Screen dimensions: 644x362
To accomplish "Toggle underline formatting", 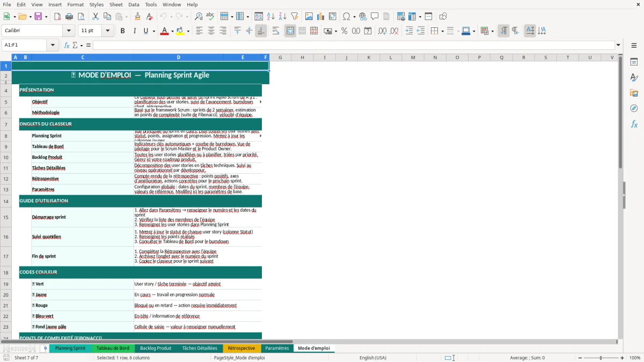I will (x=145, y=31).
